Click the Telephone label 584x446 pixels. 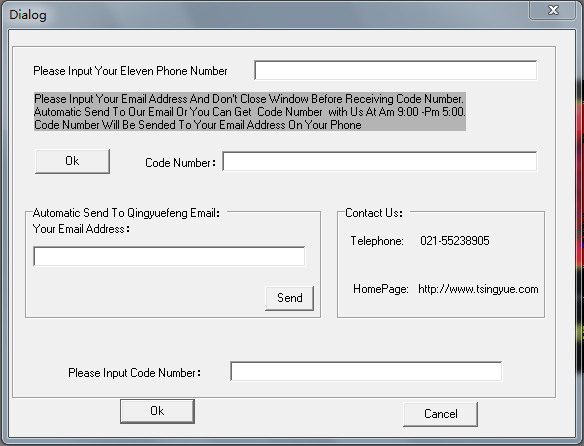point(377,241)
